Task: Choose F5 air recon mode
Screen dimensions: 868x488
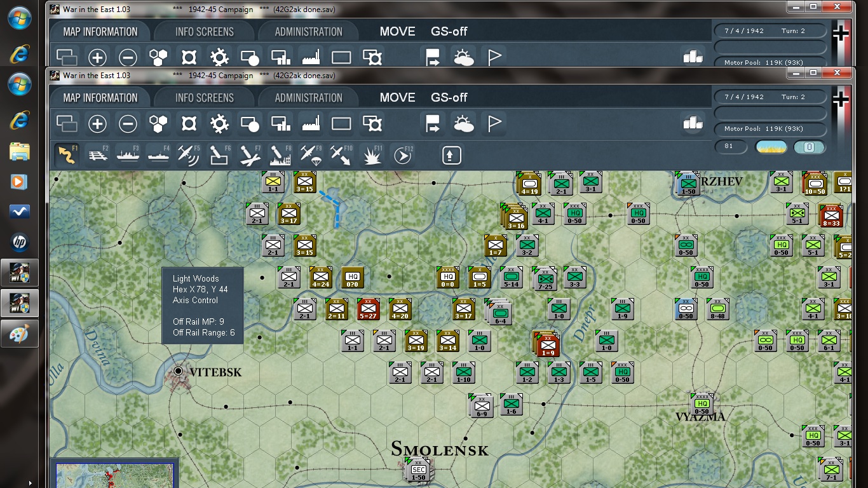Action: coord(189,155)
